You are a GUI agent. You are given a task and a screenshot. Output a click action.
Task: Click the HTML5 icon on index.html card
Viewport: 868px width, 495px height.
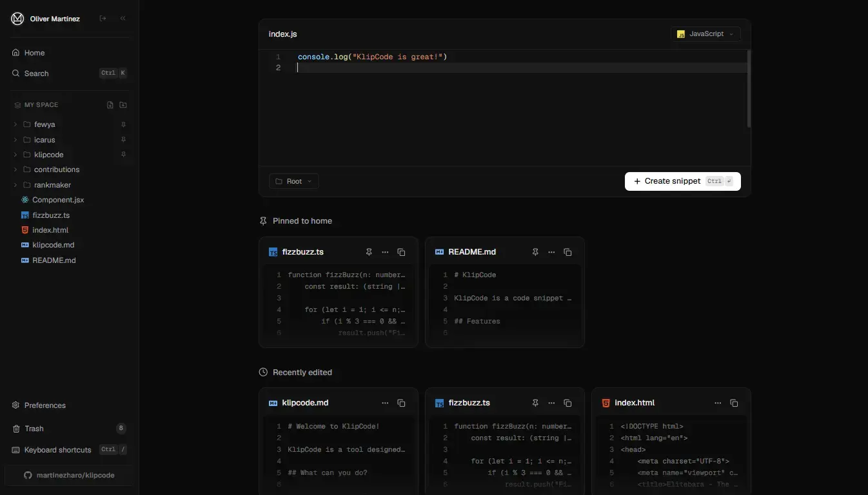[x=606, y=403]
